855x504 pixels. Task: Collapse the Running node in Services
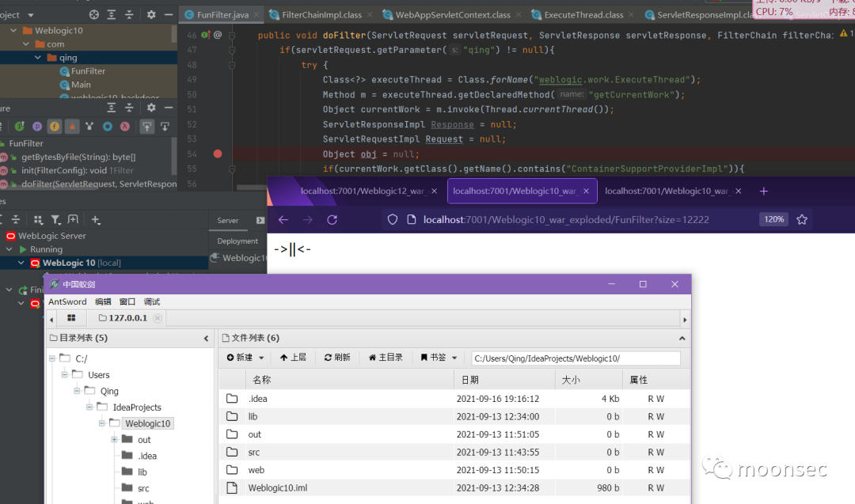tap(9, 249)
